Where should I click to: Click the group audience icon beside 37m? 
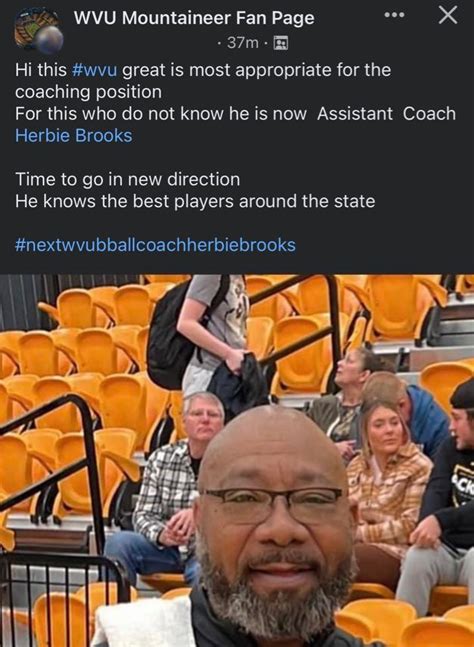click(281, 43)
